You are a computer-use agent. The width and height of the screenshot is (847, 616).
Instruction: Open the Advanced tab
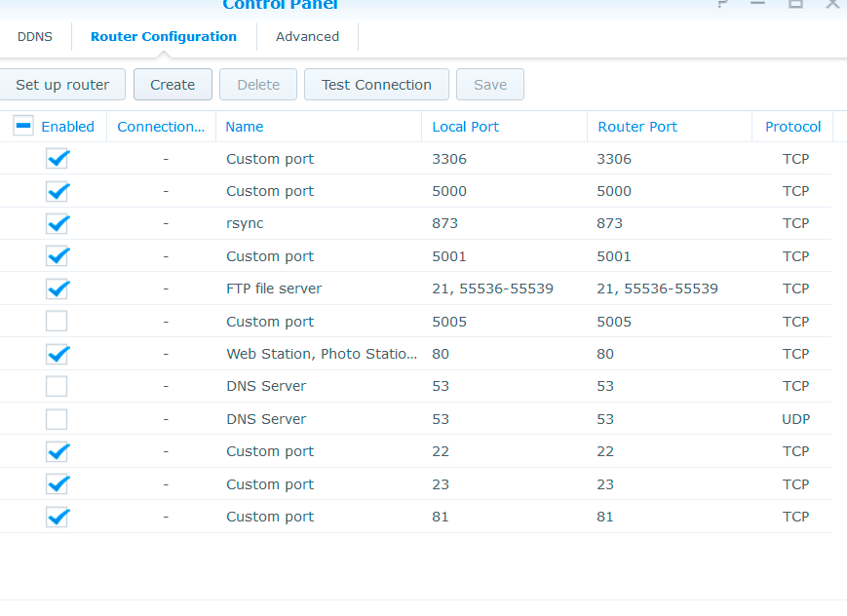[x=307, y=37]
